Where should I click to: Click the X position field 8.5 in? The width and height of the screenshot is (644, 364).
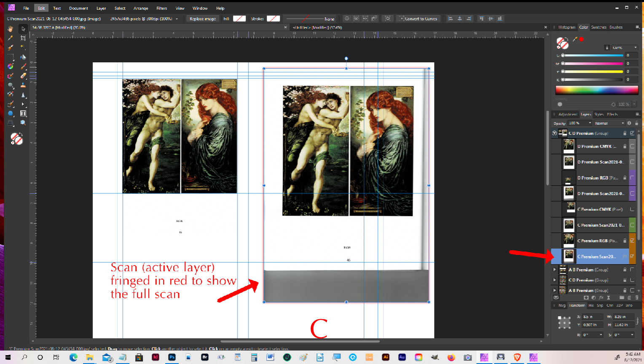[x=593, y=317]
